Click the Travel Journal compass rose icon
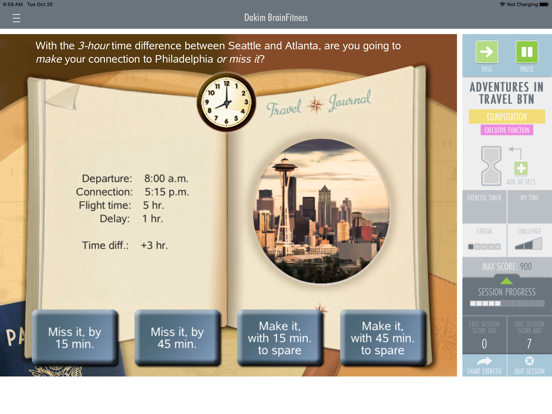The image size is (552, 414). click(x=315, y=105)
